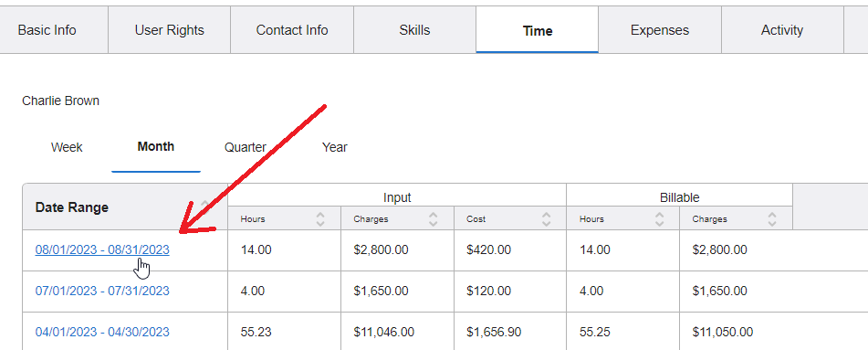Sort by Input Cost column arrows
868x350 pixels.
coord(547,219)
